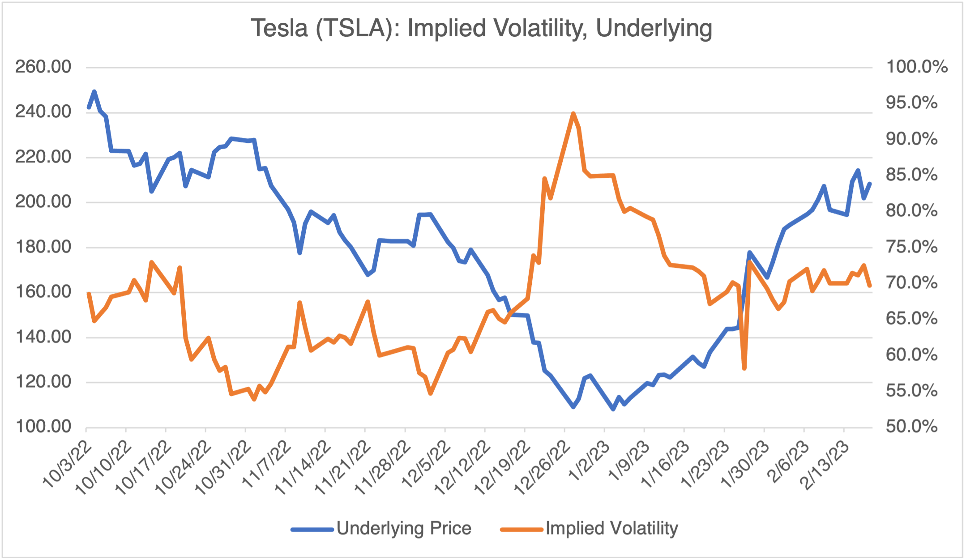966x560 pixels.
Task: Click the 2/13/23 date label
Action: 825,466
